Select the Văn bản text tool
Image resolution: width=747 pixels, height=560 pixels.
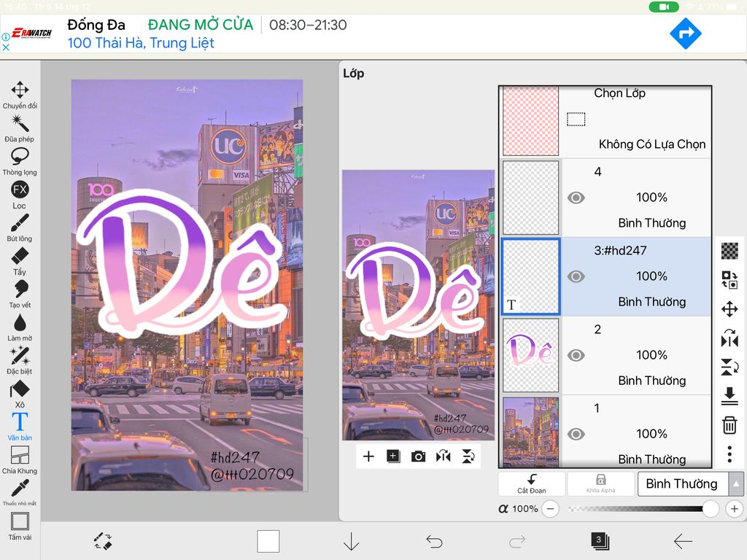[20, 427]
